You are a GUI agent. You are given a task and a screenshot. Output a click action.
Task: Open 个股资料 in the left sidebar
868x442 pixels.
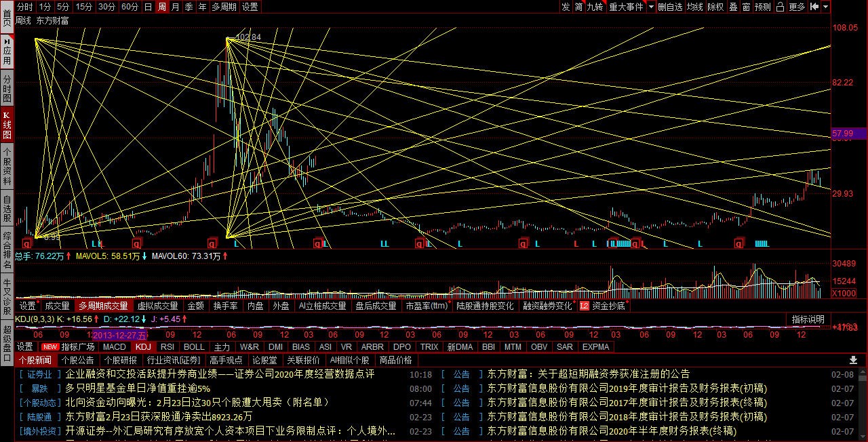click(7, 167)
